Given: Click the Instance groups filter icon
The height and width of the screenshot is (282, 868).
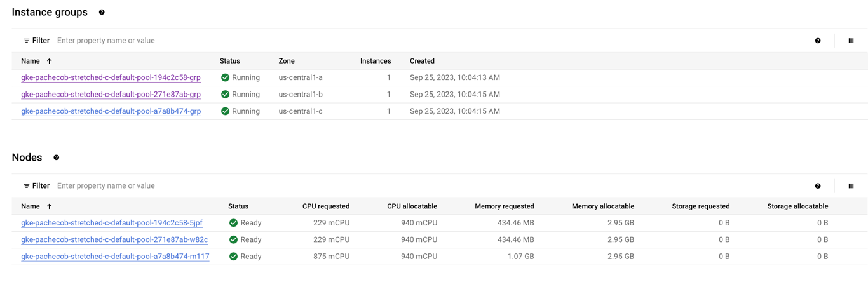Looking at the screenshot, I should tap(27, 41).
